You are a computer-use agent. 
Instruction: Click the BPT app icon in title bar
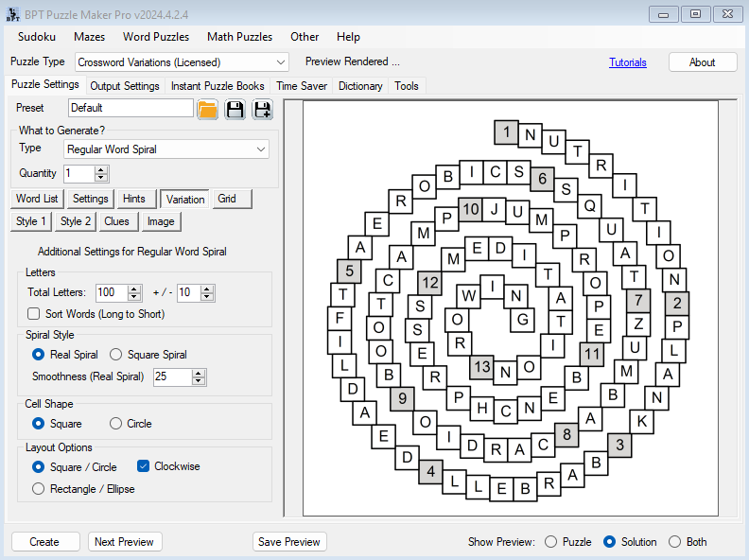click(10, 14)
